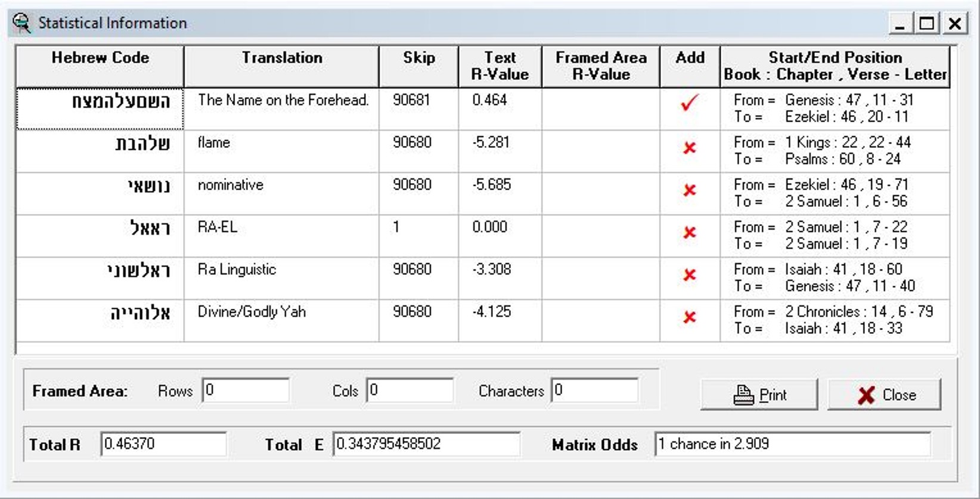The image size is (980, 499).
Task: Toggle the Add mark for Ra Linguistic
Action: coord(690,275)
